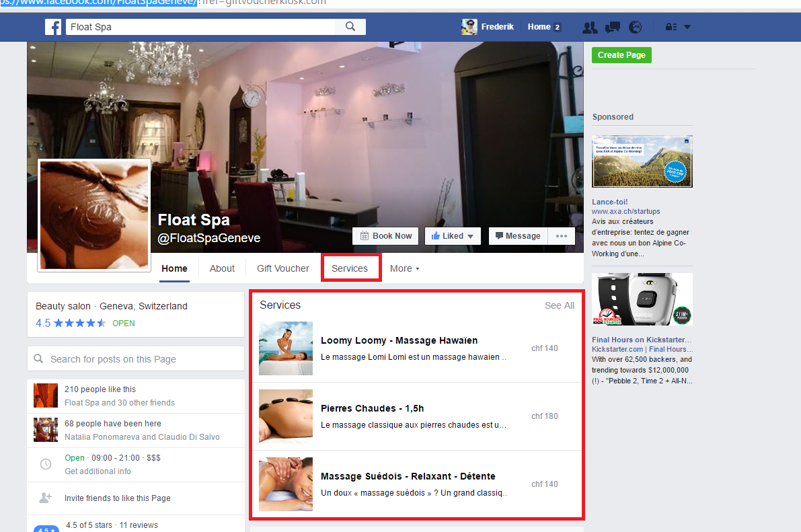
Task: Open friend requests icon
Action: pos(590,27)
